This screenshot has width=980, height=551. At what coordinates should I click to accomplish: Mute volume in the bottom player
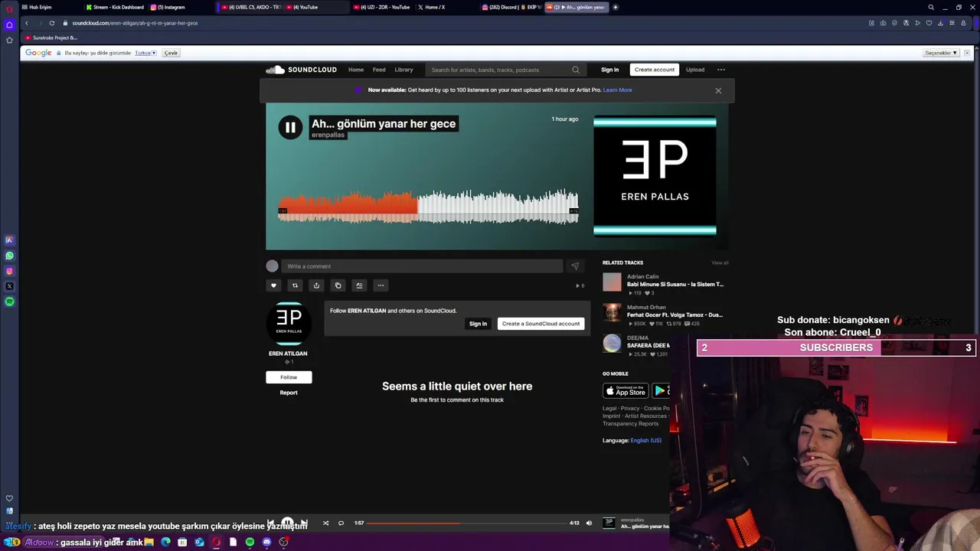point(589,523)
